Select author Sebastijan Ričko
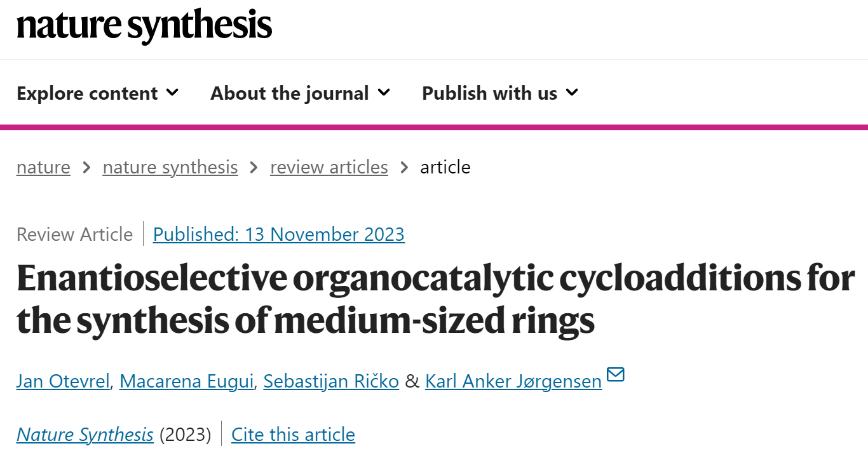Screen dimensions: 868x460 click(x=331, y=381)
